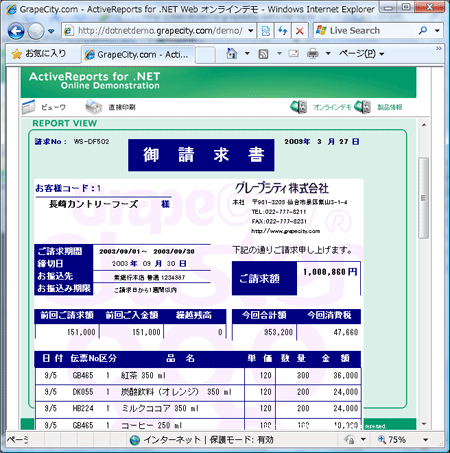Image resolution: width=450 pixels, height=453 pixels.
Task: Expand the zoom level dropdown arrow
Action: [426, 440]
